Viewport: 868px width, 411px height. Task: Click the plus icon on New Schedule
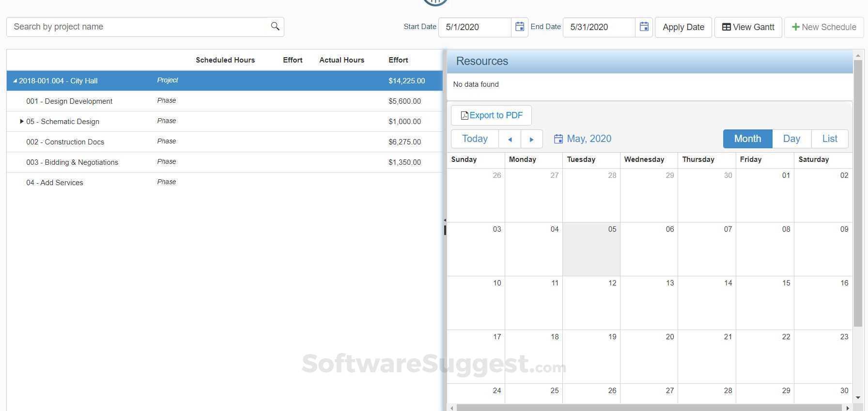795,27
